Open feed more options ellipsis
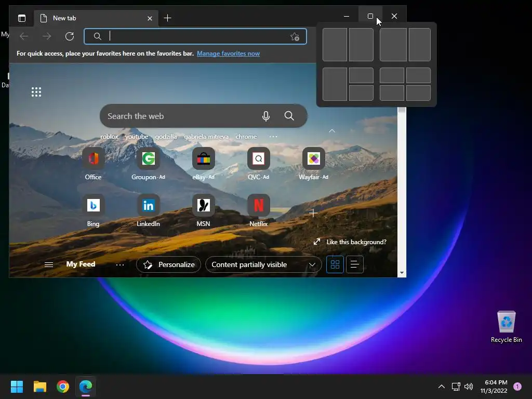The height and width of the screenshot is (399, 532). click(120, 264)
